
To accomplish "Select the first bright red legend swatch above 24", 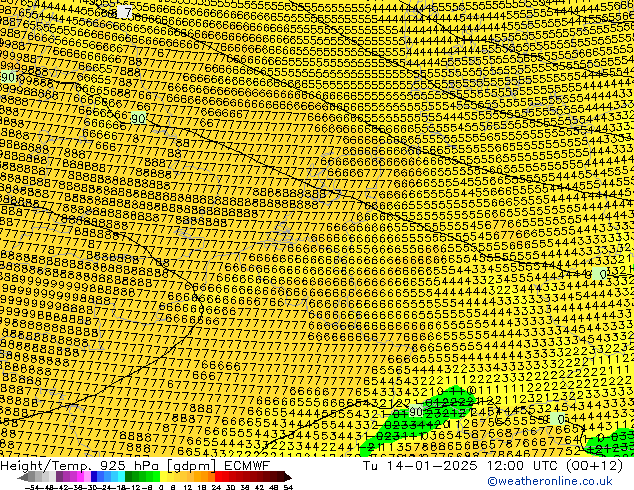I will [x=218, y=477].
